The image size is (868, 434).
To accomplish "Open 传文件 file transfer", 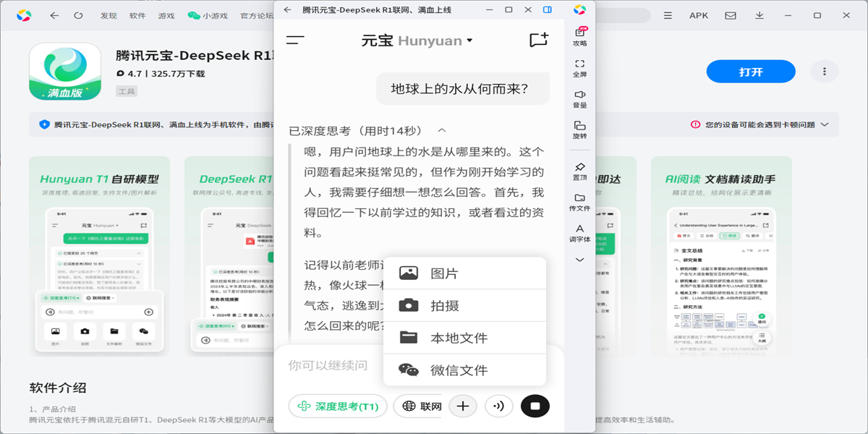I will [x=580, y=203].
